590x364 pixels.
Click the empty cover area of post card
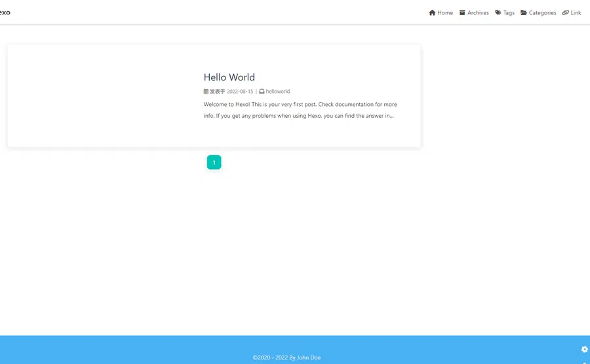[101, 96]
